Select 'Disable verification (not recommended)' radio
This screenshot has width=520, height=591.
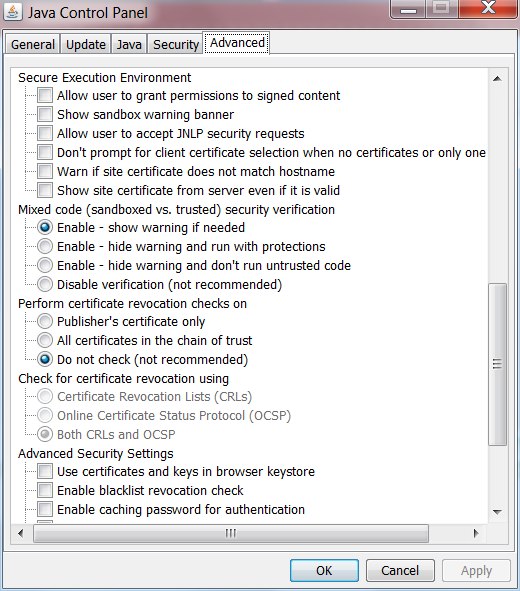[45, 284]
